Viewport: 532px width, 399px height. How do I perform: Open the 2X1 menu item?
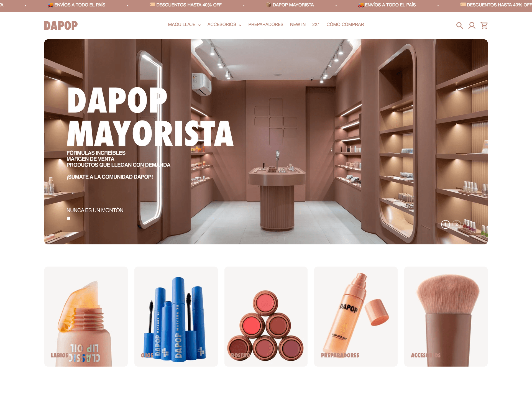[316, 24]
